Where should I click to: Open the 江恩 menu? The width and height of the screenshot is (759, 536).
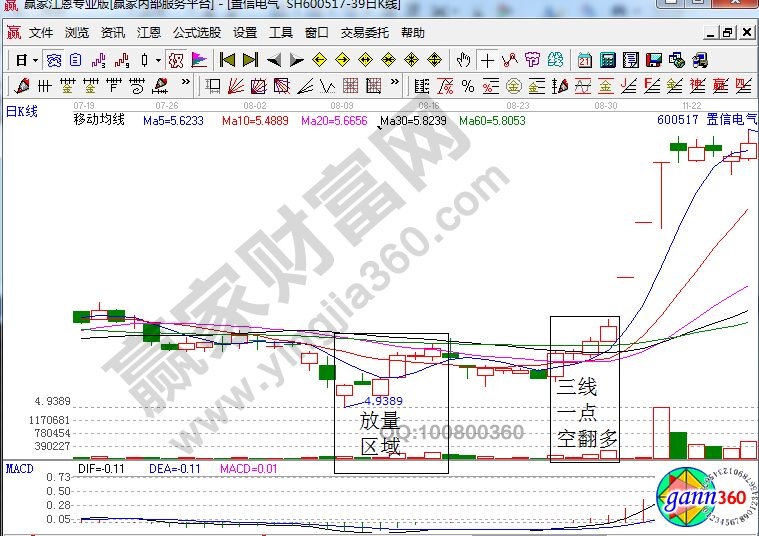pyautogui.click(x=148, y=32)
